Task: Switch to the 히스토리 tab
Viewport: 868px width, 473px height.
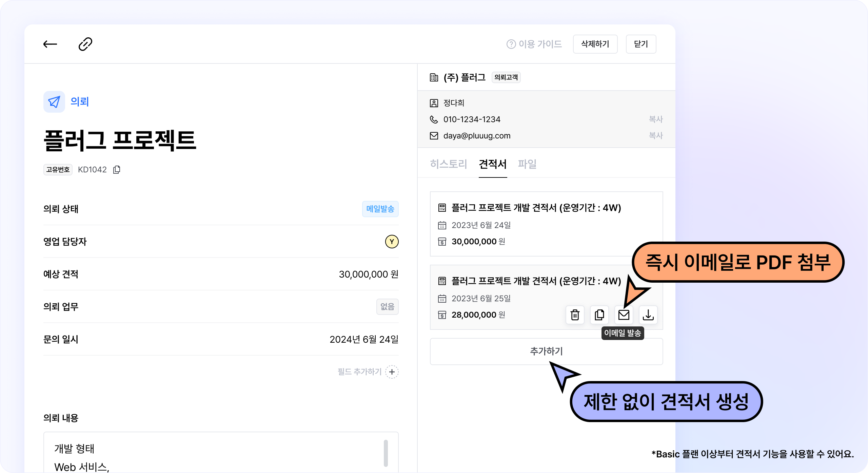Action: point(448,164)
